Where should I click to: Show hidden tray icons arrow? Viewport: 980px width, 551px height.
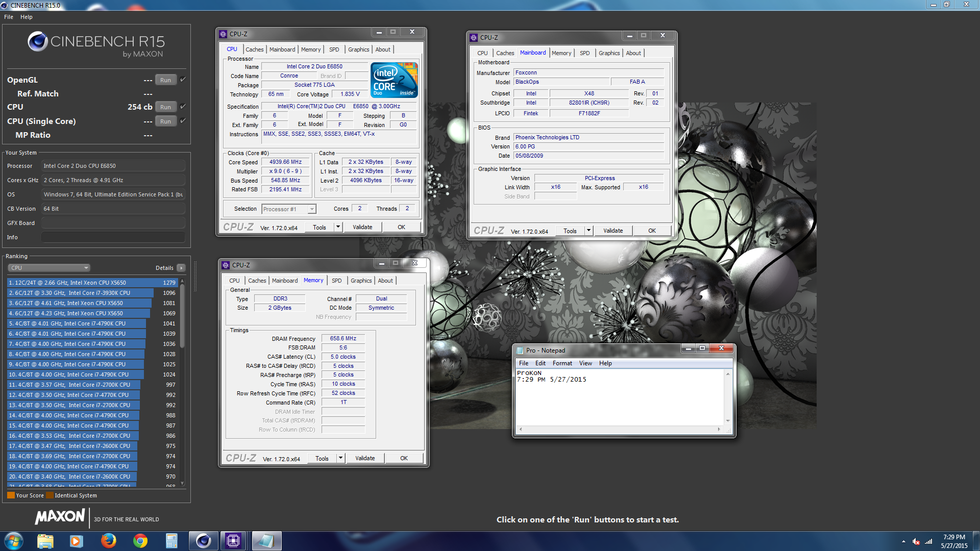click(x=903, y=541)
